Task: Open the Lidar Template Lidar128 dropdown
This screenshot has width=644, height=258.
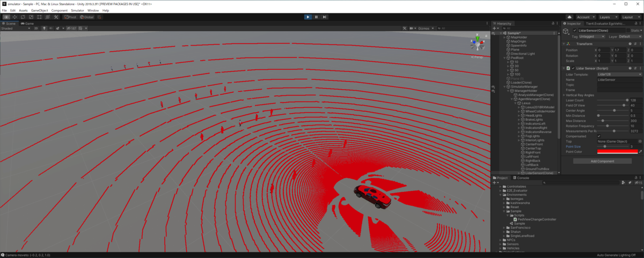Action: tap(619, 75)
